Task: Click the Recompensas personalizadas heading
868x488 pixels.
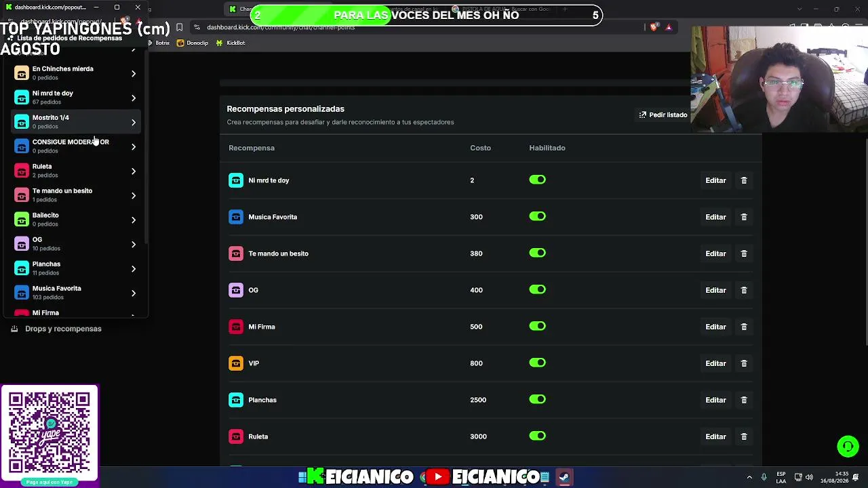Action: (x=285, y=108)
